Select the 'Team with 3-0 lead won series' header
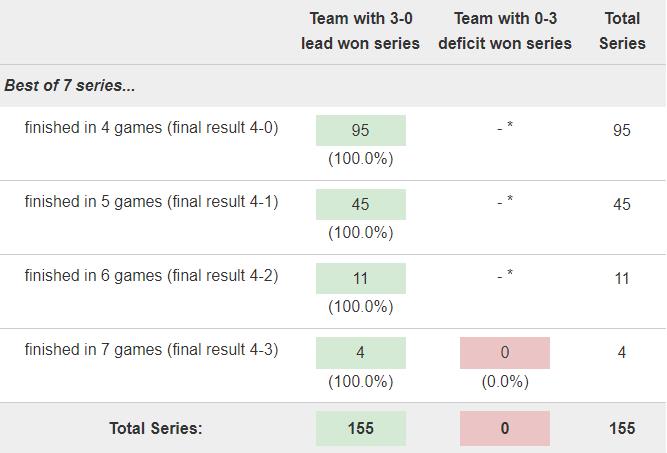Viewport: 667px width, 453px height. tap(361, 31)
